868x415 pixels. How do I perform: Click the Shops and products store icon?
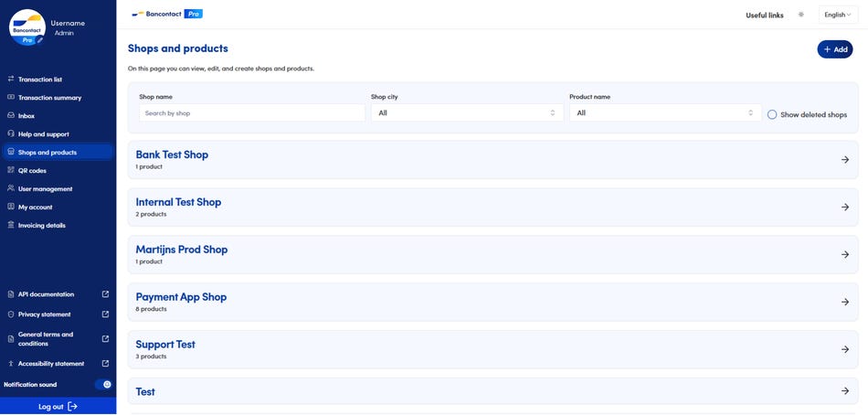[11, 153]
